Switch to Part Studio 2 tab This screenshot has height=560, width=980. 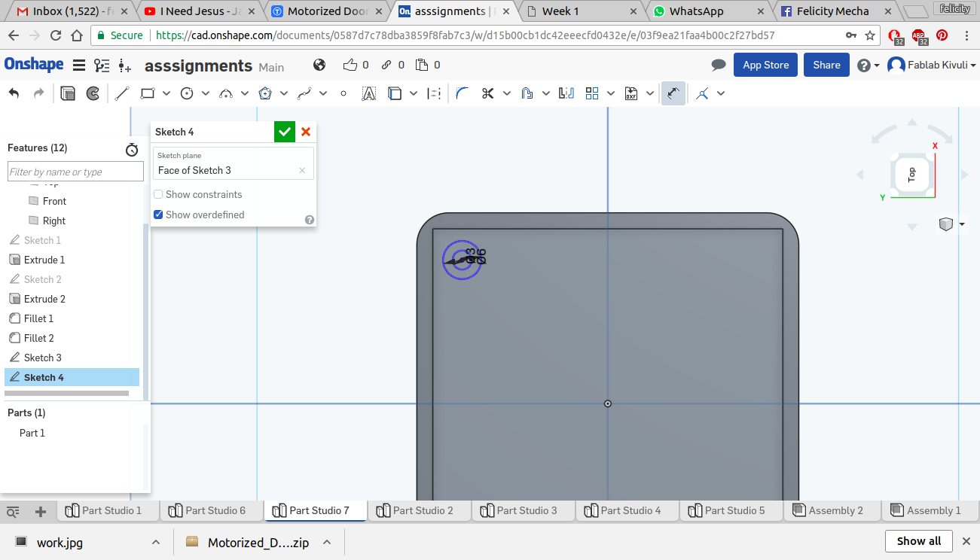click(423, 510)
